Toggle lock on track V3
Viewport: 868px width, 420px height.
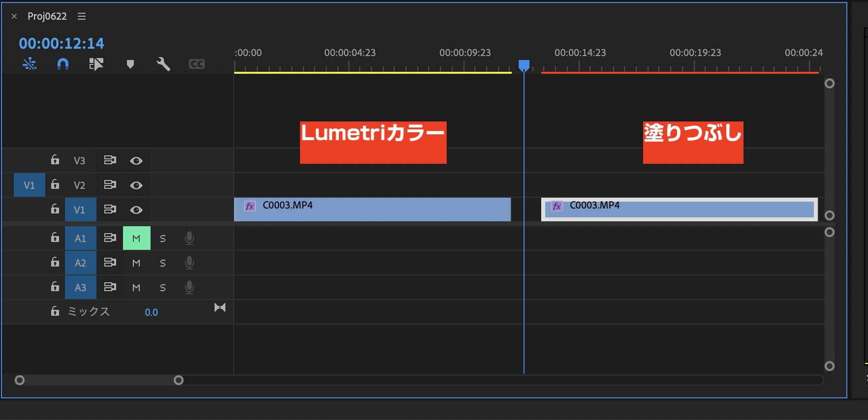[55, 160]
